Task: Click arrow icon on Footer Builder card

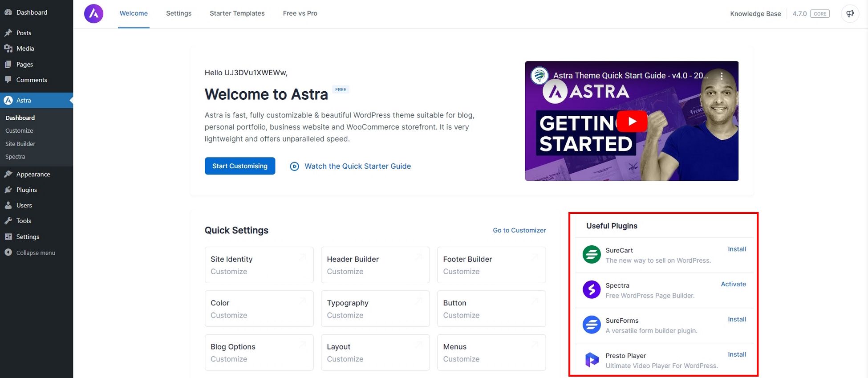Action: click(x=535, y=257)
